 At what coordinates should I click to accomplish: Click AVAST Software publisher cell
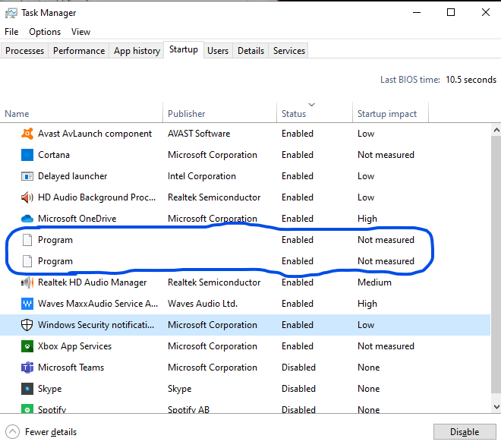tap(199, 134)
